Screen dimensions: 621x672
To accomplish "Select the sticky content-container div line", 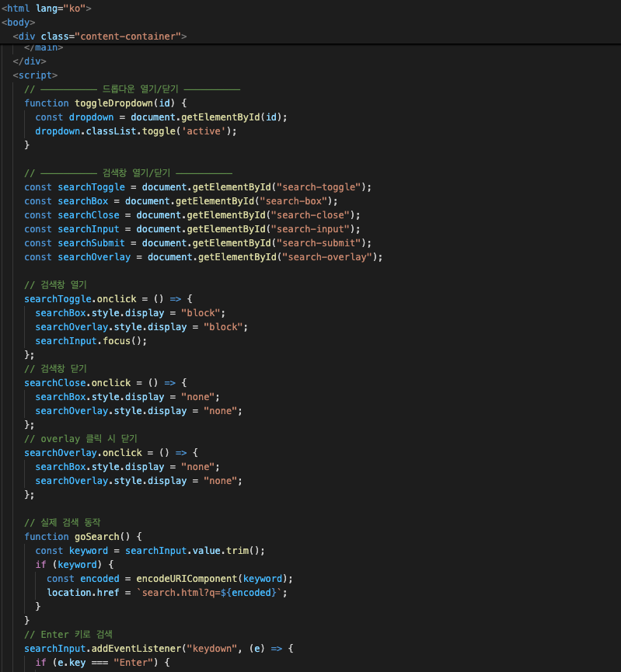I will (99, 36).
